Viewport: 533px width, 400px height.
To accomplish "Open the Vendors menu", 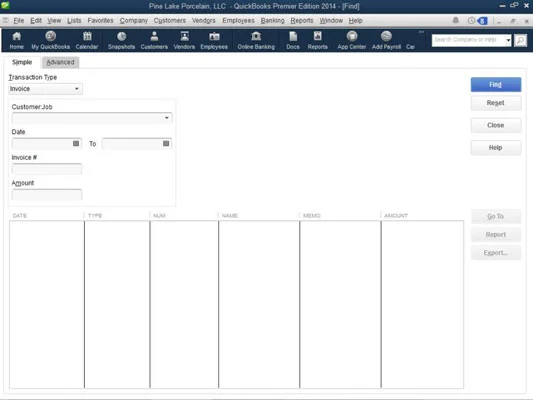I will click(204, 20).
